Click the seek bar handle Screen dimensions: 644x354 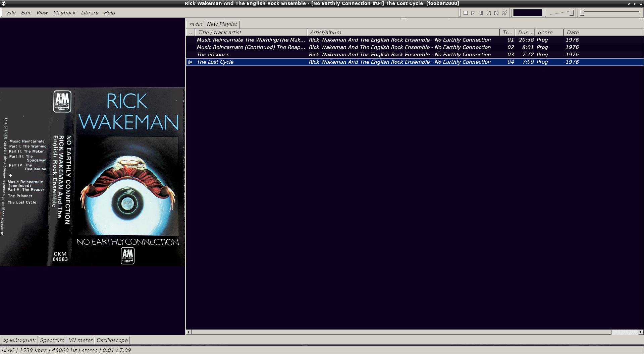(583, 13)
